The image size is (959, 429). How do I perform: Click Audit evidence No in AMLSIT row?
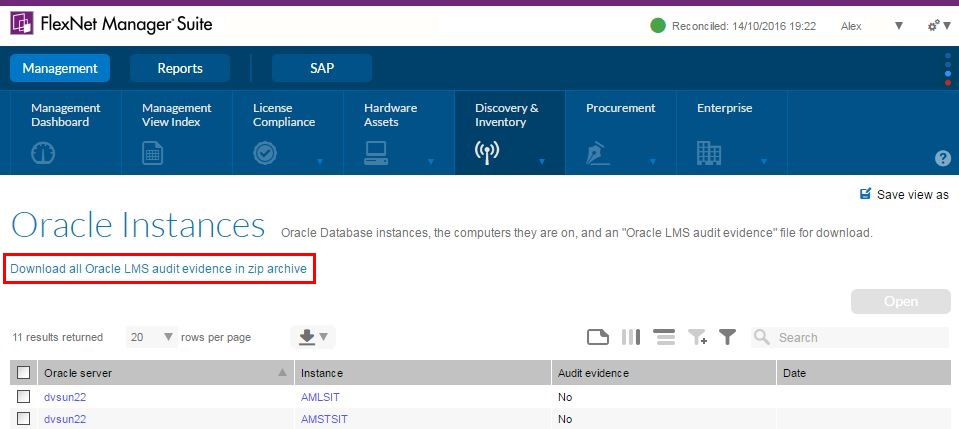click(x=565, y=397)
